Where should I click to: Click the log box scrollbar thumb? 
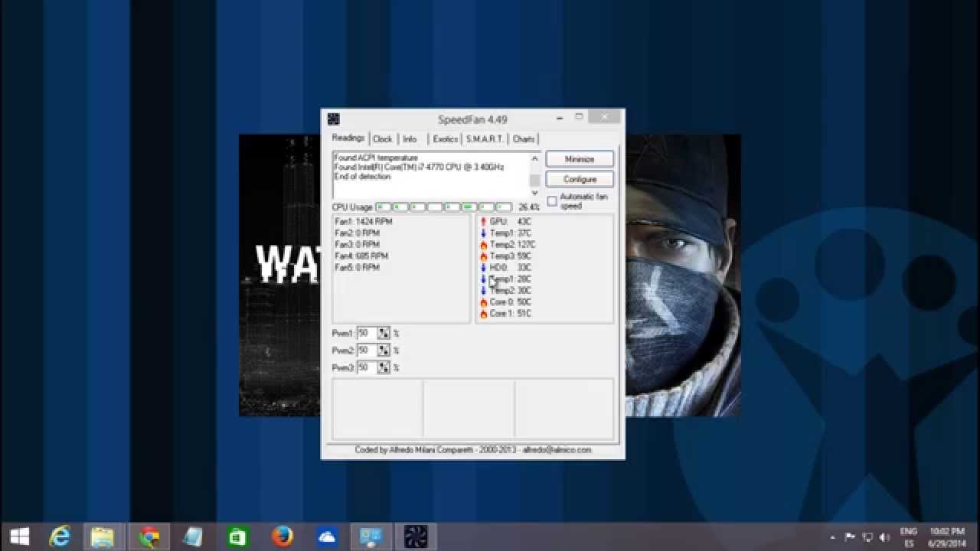point(534,180)
